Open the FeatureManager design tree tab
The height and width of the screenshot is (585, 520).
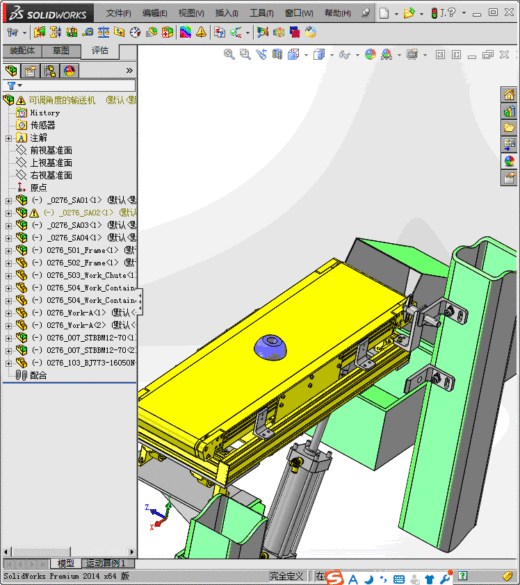tap(11, 71)
